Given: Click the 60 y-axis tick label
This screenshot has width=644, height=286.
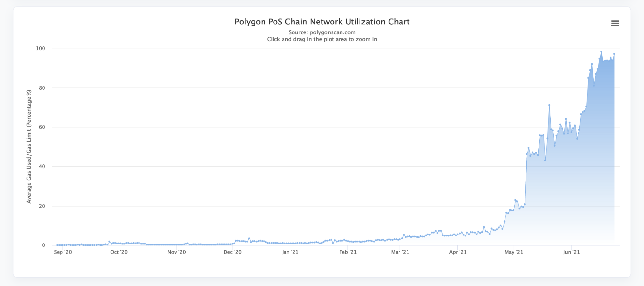Looking at the screenshot, I should [42, 127].
